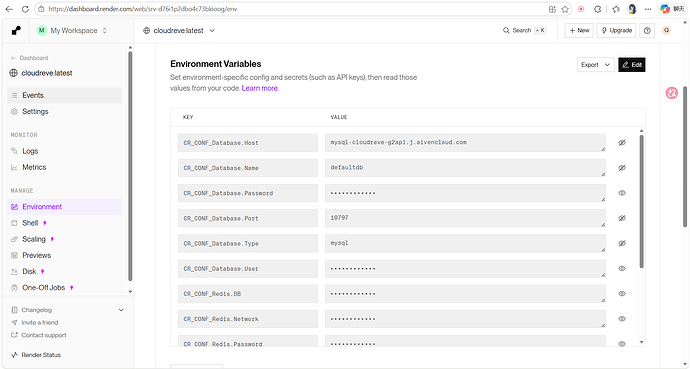690x369 pixels.
Task: Click the left sidebar scrollbar
Action: point(130,166)
